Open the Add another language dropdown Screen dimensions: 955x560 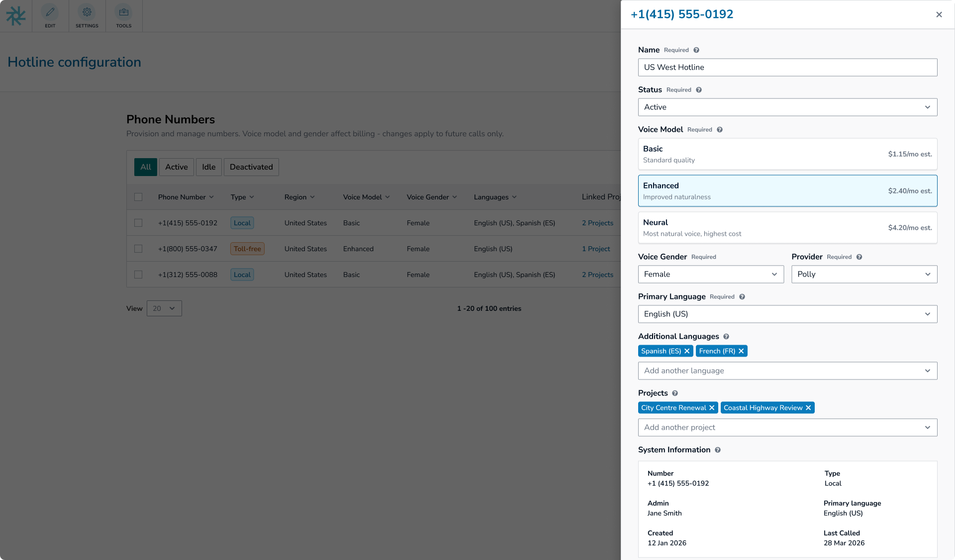tap(787, 371)
